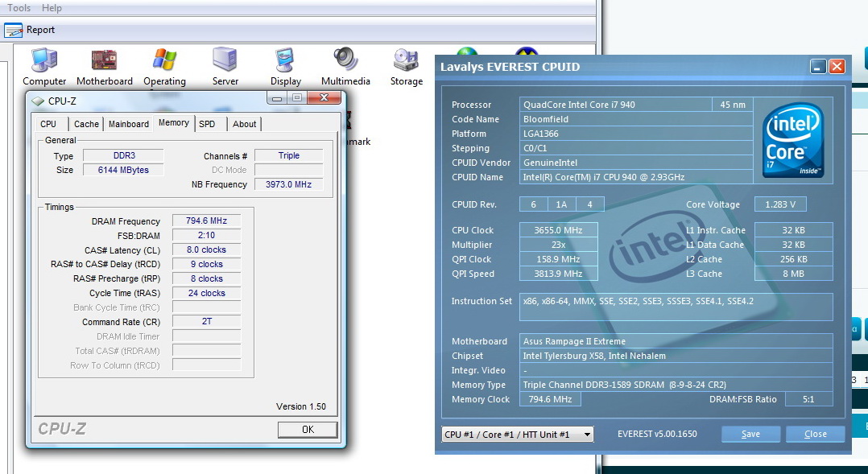This screenshot has height=474, width=868.
Task: Close the EVEREST CPUID window via title bar
Action: [837, 67]
